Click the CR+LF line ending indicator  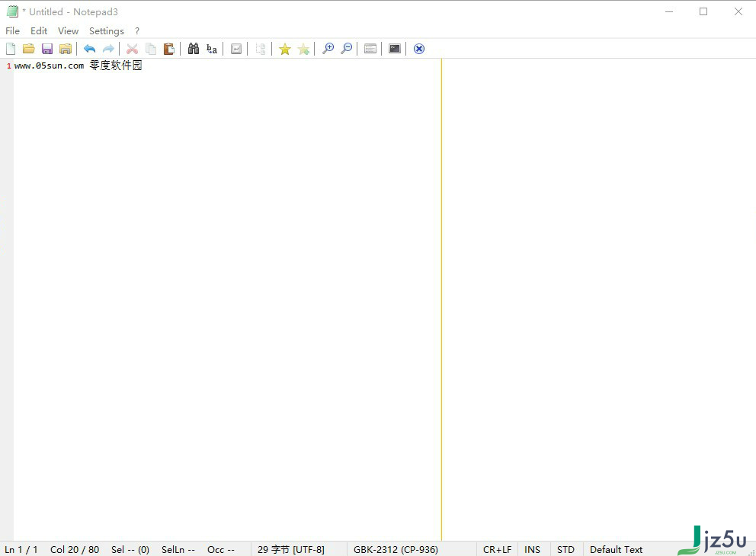pyautogui.click(x=497, y=549)
